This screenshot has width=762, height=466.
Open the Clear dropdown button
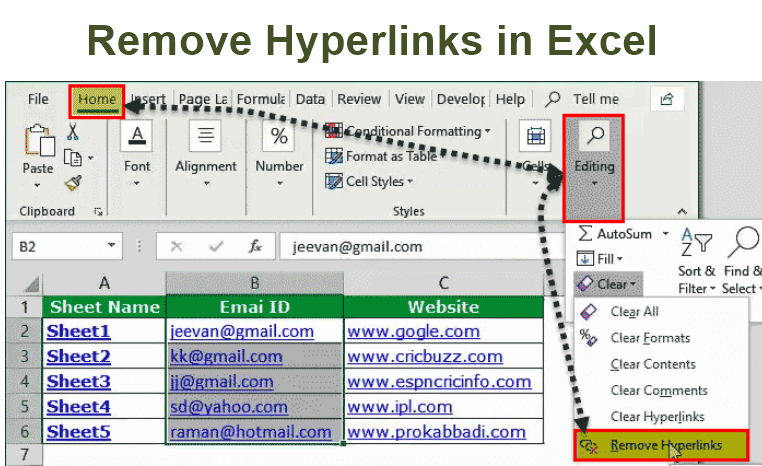(x=608, y=284)
